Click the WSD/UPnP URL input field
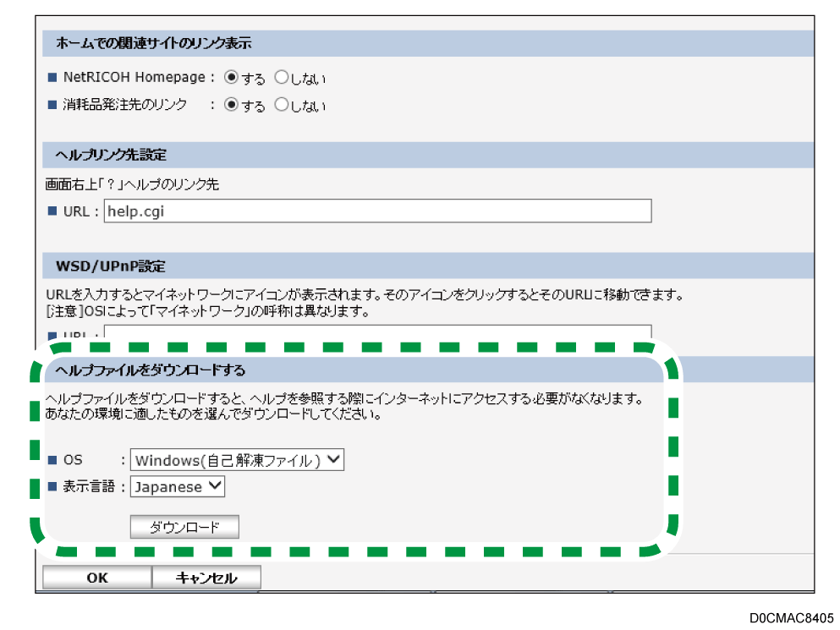The height and width of the screenshot is (630, 840). click(x=338, y=331)
